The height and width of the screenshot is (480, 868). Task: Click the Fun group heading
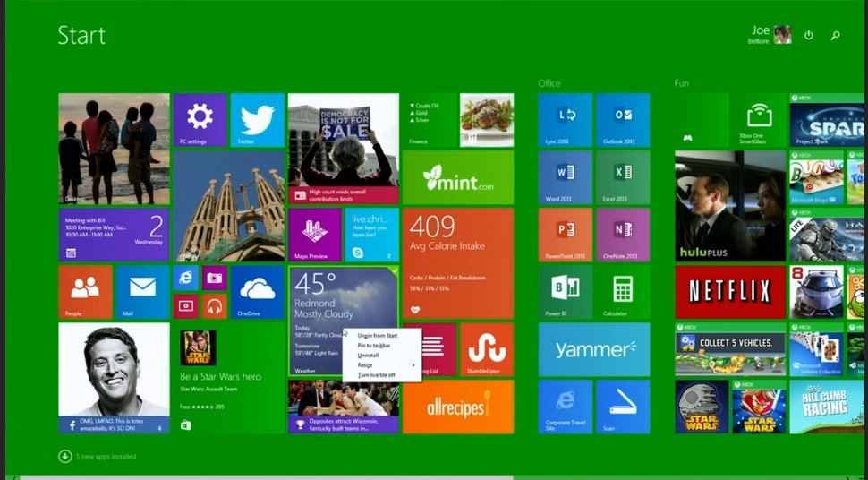(682, 83)
